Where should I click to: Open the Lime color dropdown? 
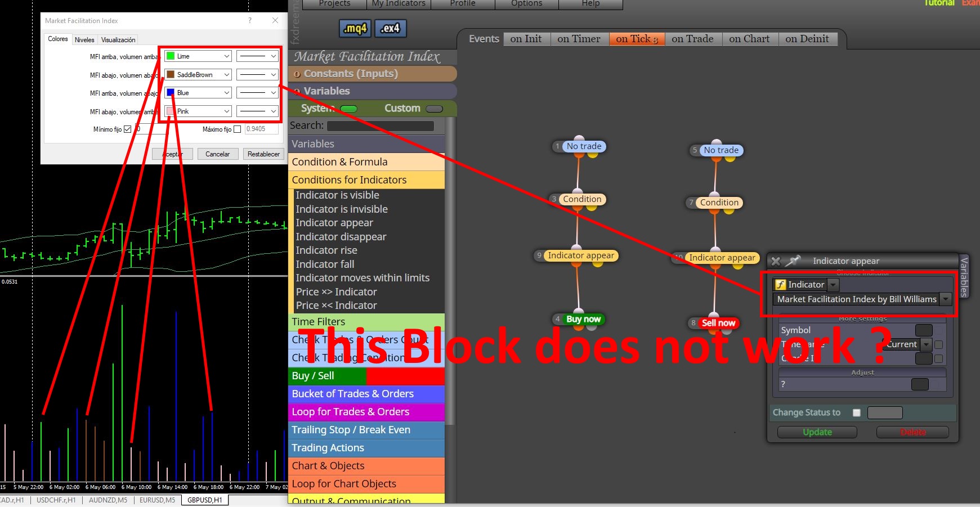[198, 56]
